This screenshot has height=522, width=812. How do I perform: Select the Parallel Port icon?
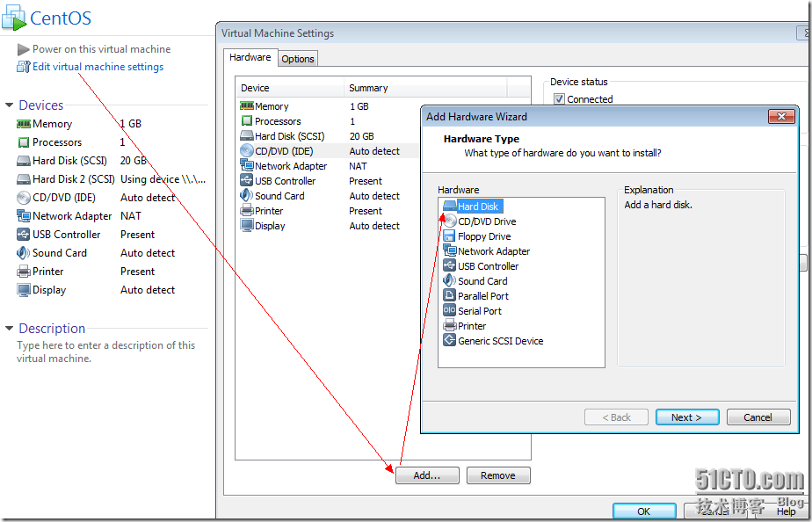pyautogui.click(x=450, y=295)
